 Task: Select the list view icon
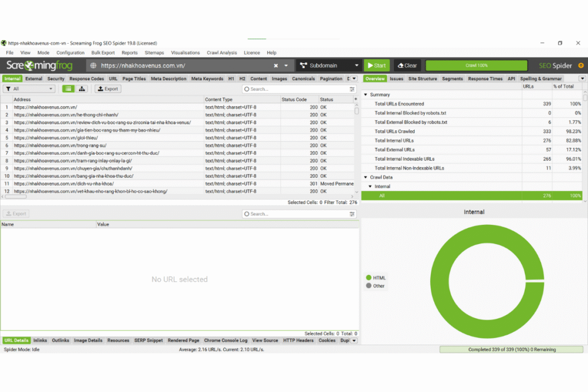click(x=68, y=89)
